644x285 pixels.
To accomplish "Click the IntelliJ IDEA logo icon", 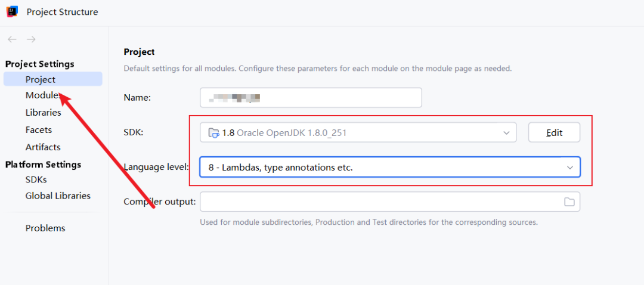I will (x=13, y=11).
